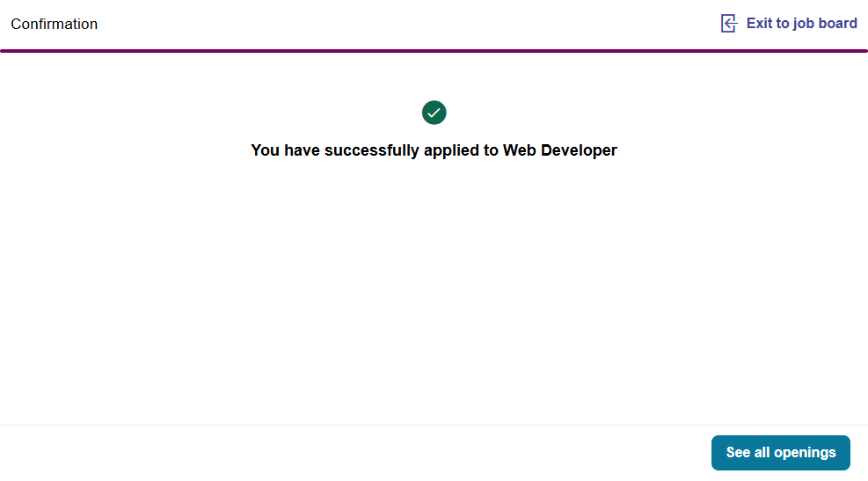The image size is (868, 481).
Task: Click the word 'Exit' in header link
Action: [759, 24]
